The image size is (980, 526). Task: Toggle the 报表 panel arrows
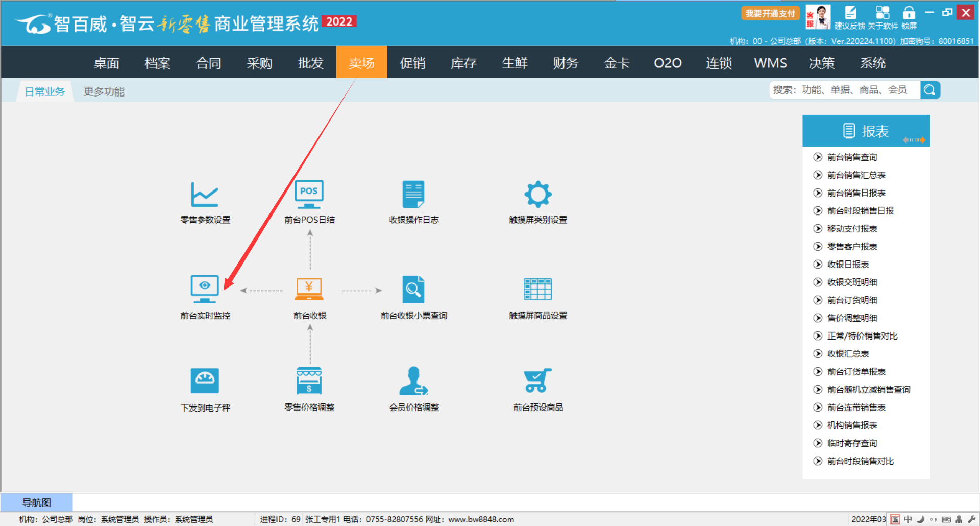click(914, 140)
